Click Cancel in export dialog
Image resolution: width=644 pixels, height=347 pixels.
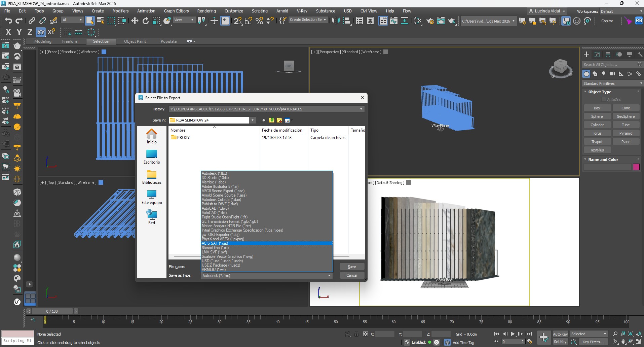[352, 275]
